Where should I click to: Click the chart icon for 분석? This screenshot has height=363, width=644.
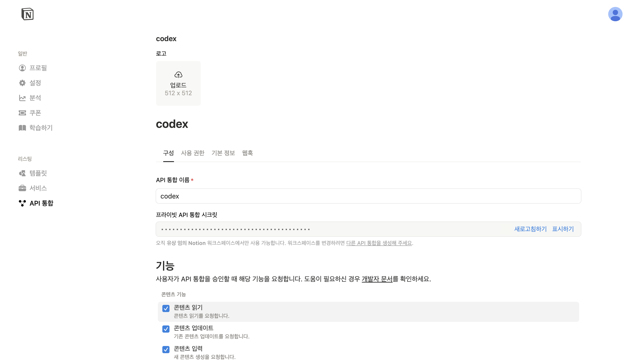point(22,98)
